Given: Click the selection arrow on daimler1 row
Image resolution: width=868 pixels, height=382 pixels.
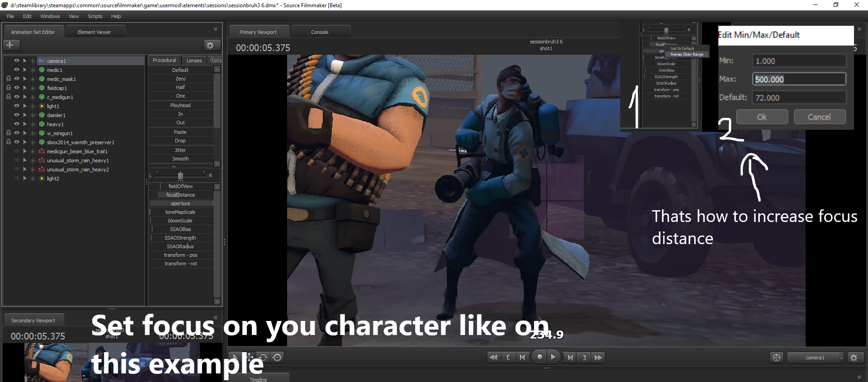Looking at the screenshot, I should pos(25,115).
